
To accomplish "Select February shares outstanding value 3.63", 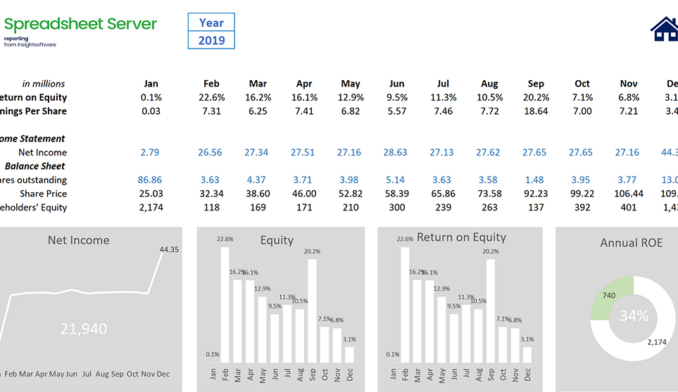I will (210, 179).
